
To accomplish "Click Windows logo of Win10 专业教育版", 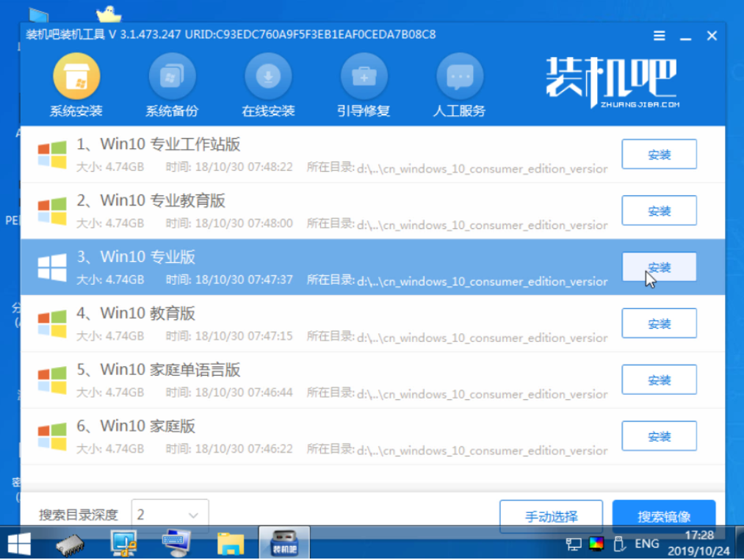I will [x=52, y=211].
